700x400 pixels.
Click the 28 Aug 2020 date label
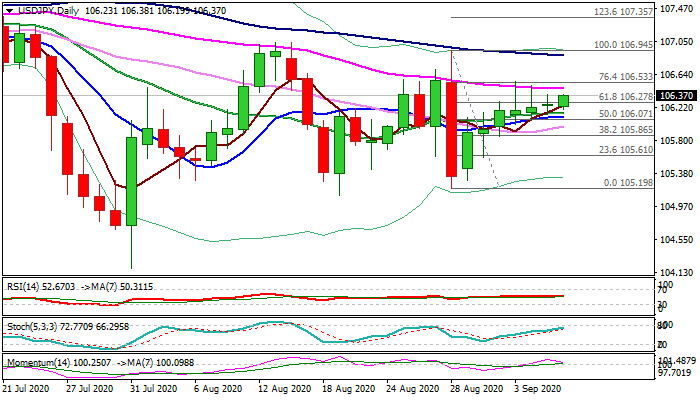[475, 389]
